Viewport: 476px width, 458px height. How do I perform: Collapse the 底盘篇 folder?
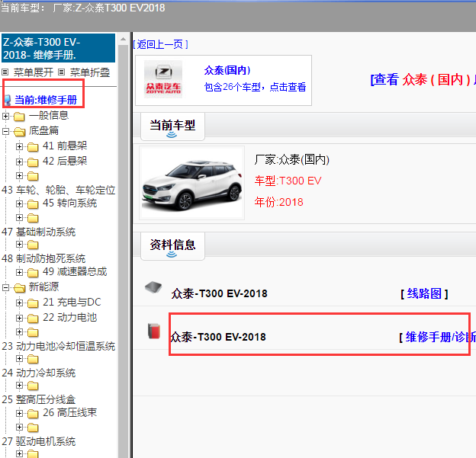pyautogui.click(x=5, y=131)
